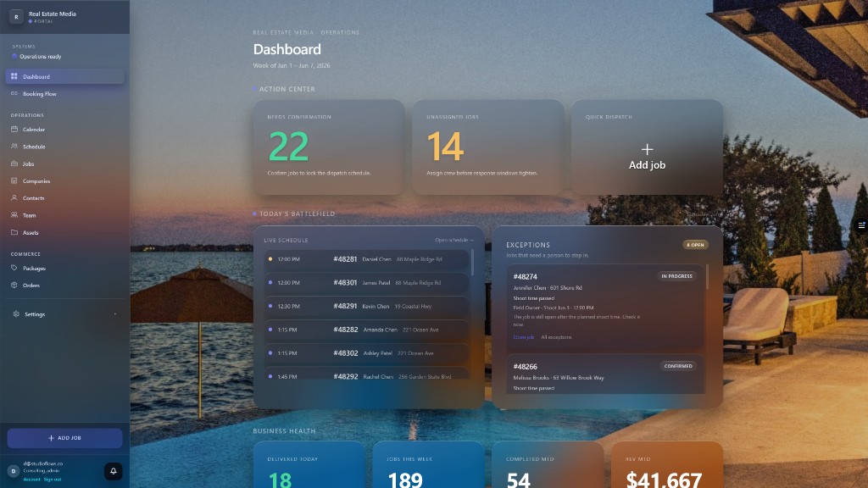The height and width of the screenshot is (488, 868).
Task: Select the Dashboard menu item
Action: pos(64,76)
